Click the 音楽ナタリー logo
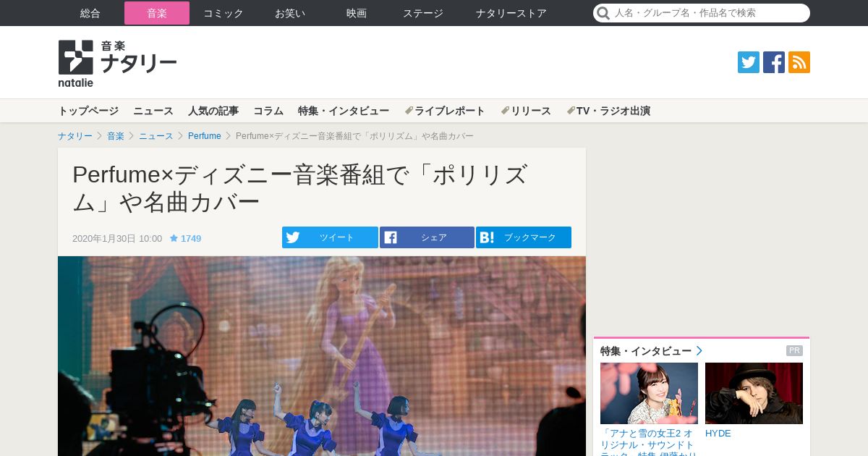Viewport: 868px width, 456px height. point(117,64)
